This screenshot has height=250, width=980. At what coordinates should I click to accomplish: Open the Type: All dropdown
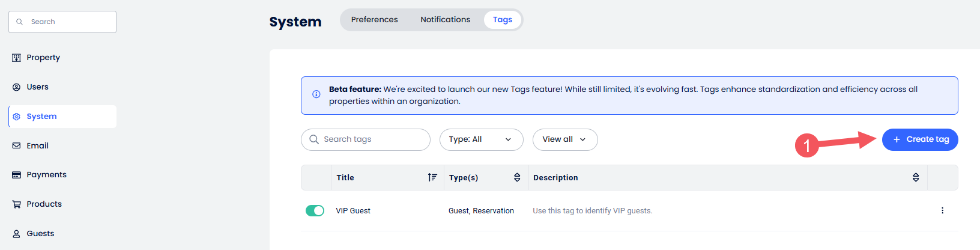tap(481, 139)
